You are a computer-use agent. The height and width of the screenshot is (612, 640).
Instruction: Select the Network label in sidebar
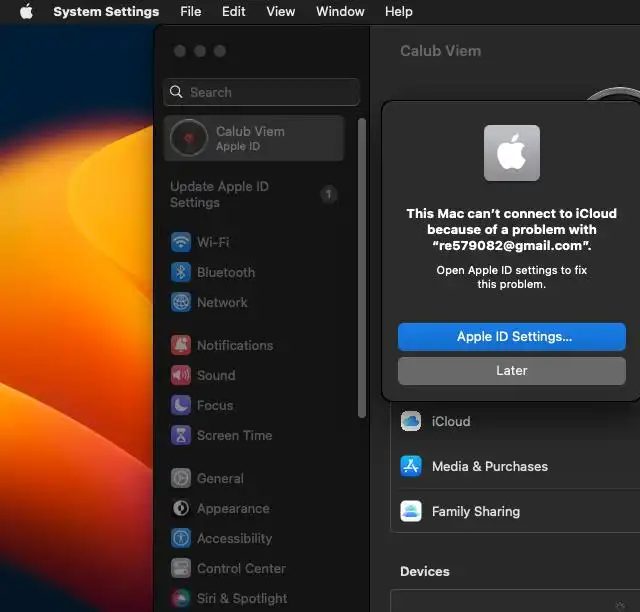tap(222, 303)
